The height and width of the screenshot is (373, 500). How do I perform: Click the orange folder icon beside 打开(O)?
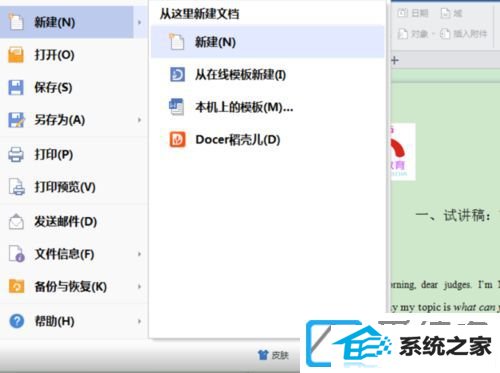tap(16, 55)
